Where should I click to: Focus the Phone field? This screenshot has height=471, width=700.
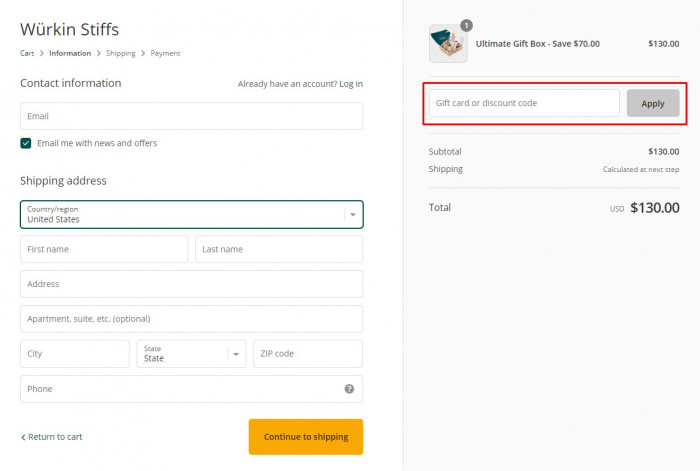click(x=192, y=389)
